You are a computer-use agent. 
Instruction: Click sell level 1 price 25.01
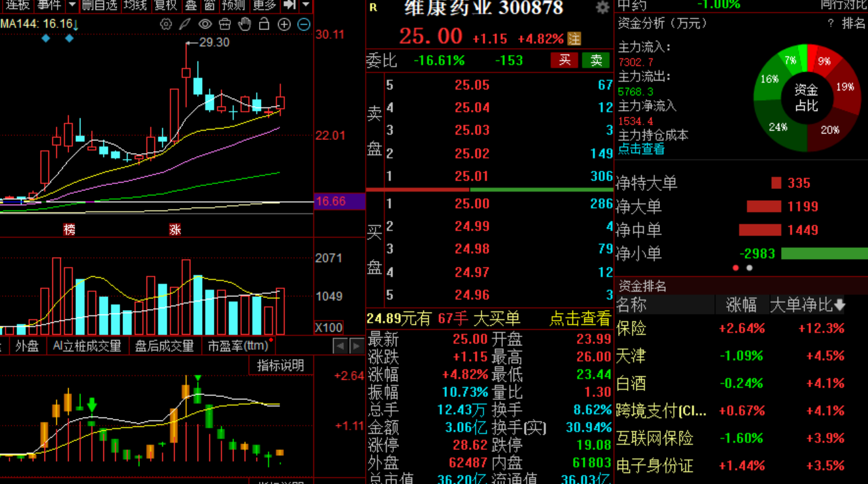point(472,176)
